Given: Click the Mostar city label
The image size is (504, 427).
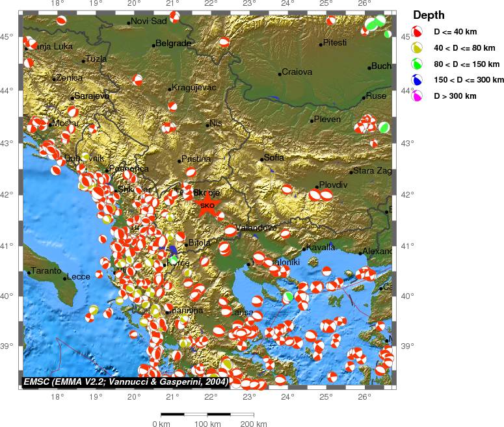Looking at the screenshot, I should (66, 123).
